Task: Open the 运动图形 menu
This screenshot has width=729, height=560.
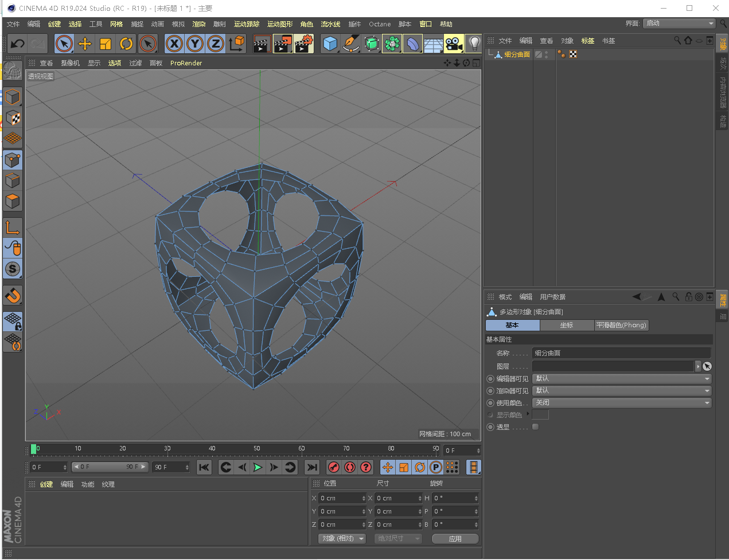Action: [x=280, y=24]
